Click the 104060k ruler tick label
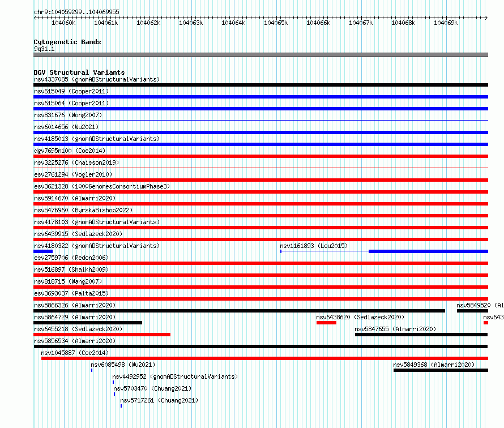This screenshot has width=504, height=428. click(x=63, y=23)
